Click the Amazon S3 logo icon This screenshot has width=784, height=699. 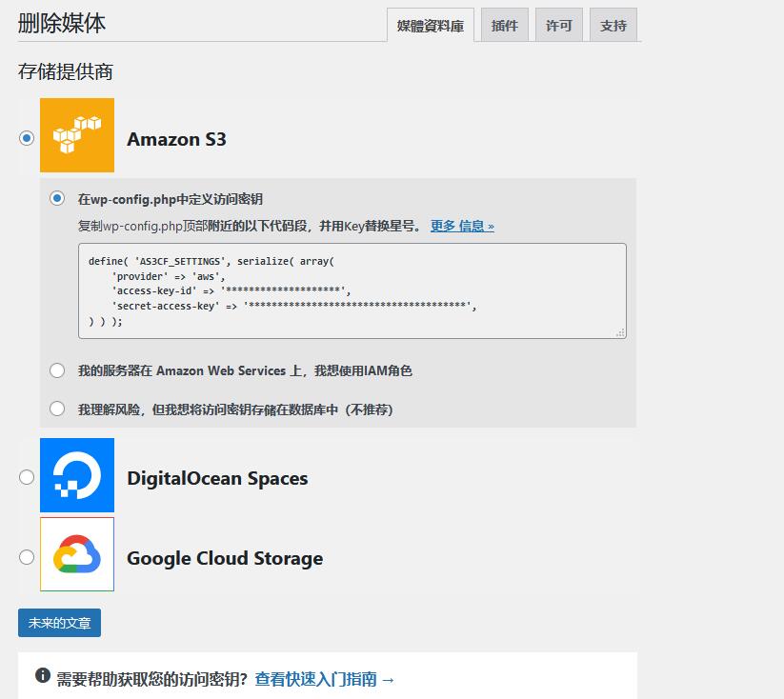coord(77,135)
